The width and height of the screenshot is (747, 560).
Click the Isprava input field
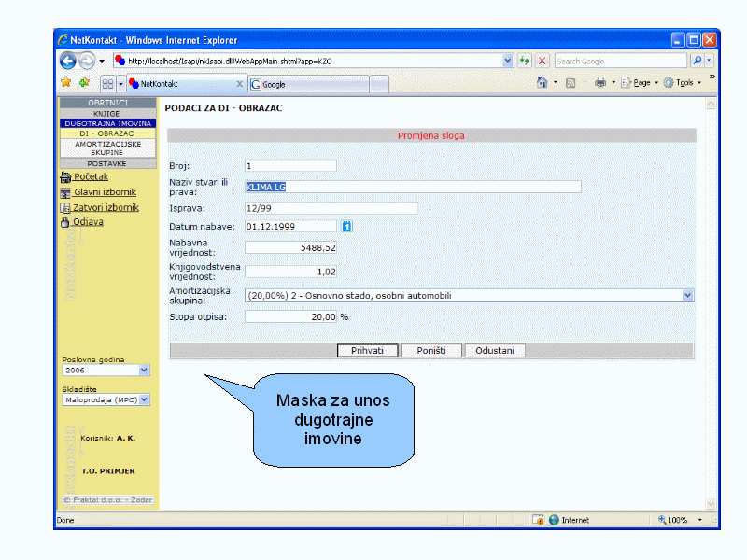tap(331, 208)
